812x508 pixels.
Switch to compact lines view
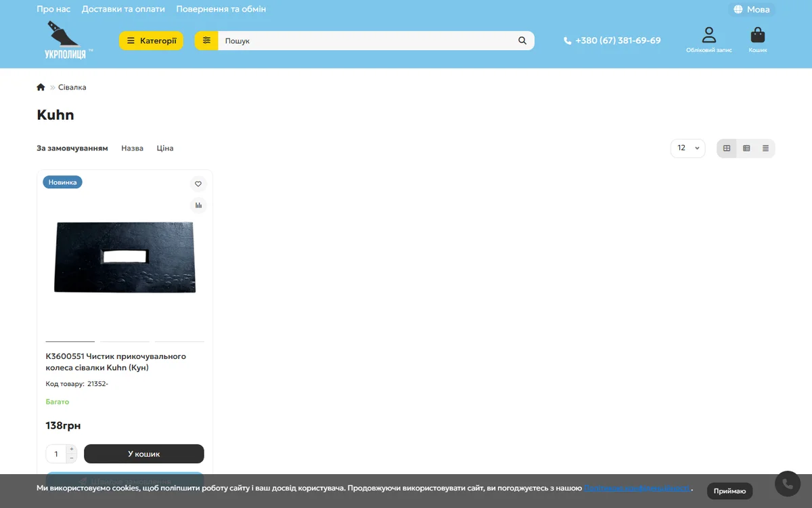pyautogui.click(x=765, y=148)
